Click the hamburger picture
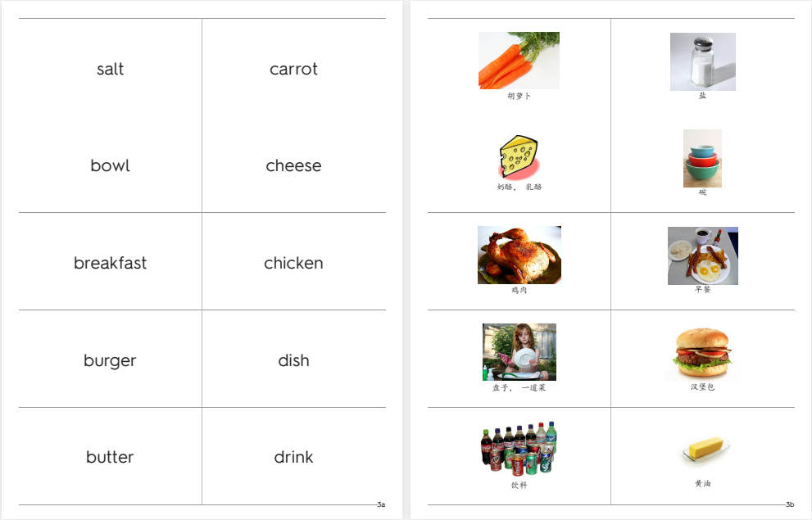 [703, 352]
